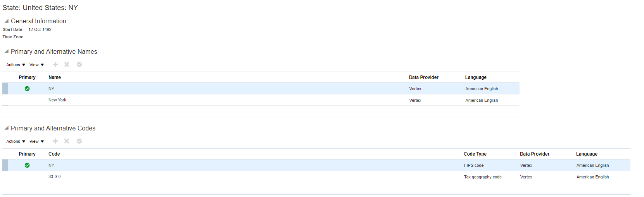644x197 pixels.
Task: Open View menu in Names section
Action: (37, 65)
